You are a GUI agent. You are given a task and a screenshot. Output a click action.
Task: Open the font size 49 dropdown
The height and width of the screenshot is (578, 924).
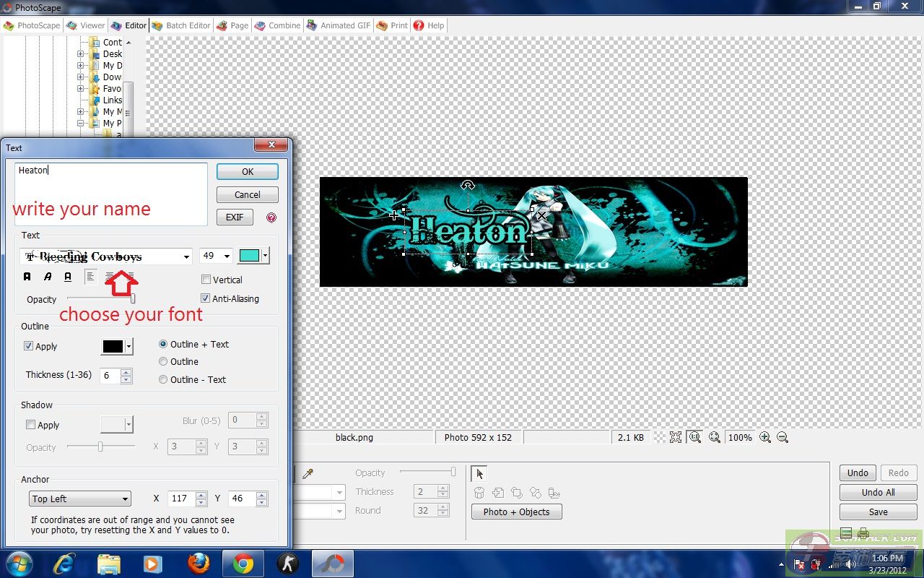[x=227, y=256]
